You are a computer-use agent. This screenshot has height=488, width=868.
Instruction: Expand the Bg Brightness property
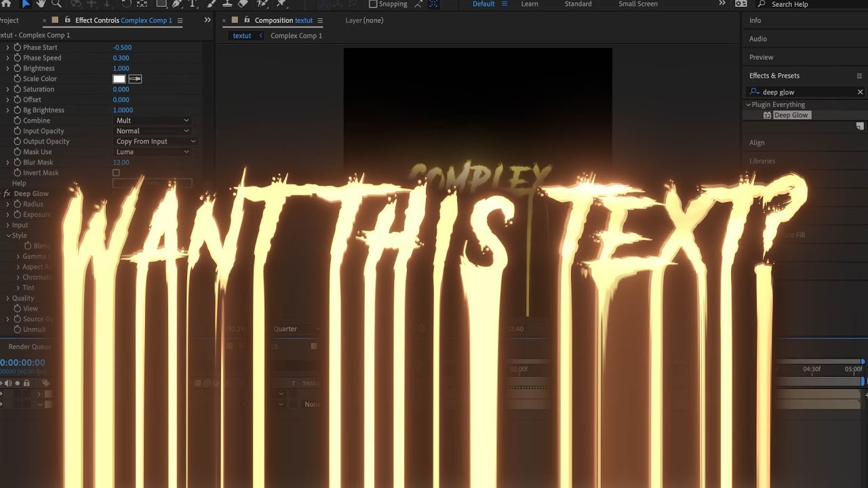click(7, 110)
